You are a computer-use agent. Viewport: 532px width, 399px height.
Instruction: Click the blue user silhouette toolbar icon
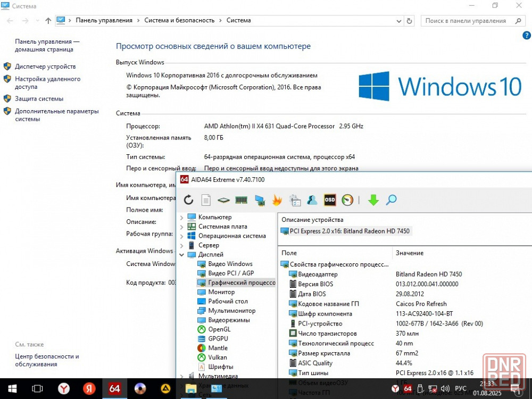(x=312, y=200)
